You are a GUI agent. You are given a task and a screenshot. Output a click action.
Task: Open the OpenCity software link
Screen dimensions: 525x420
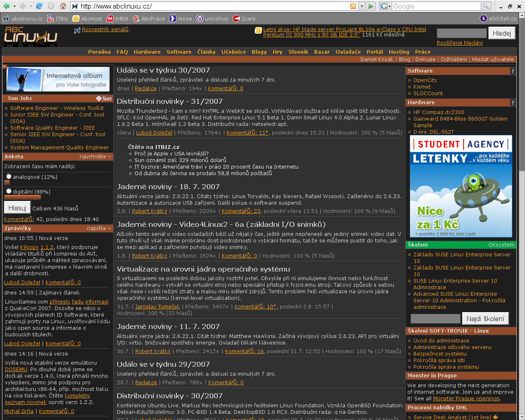(425, 80)
